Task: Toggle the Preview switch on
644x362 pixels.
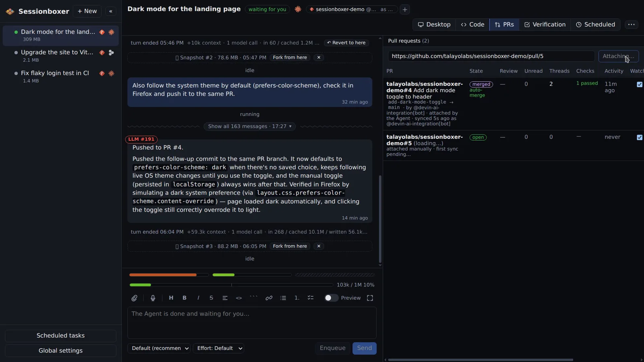Action: (331, 298)
